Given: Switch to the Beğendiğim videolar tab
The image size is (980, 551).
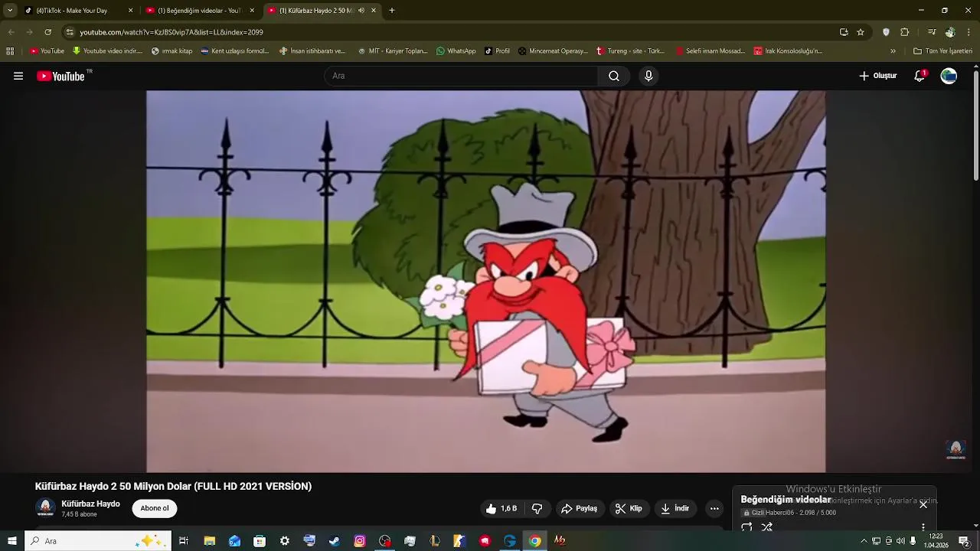Looking at the screenshot, I should (x=200, y=11).
